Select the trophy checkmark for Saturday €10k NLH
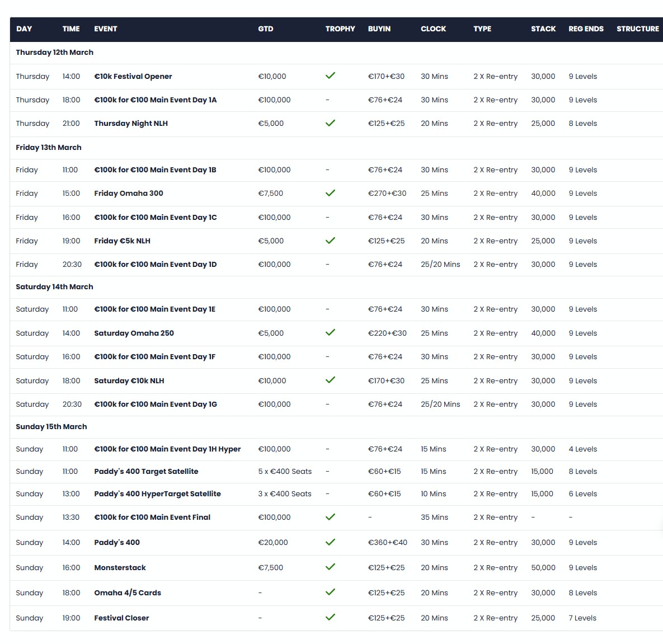 (330, 380)
